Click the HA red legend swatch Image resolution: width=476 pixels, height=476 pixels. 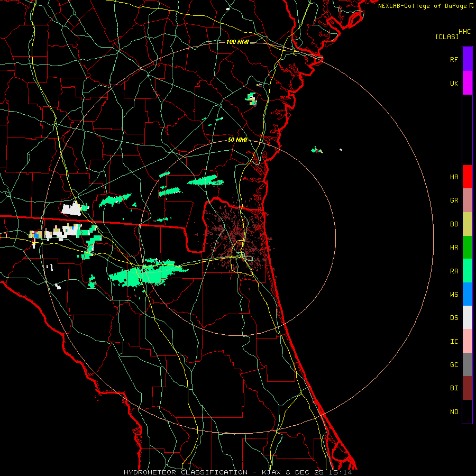coord(467,177)
